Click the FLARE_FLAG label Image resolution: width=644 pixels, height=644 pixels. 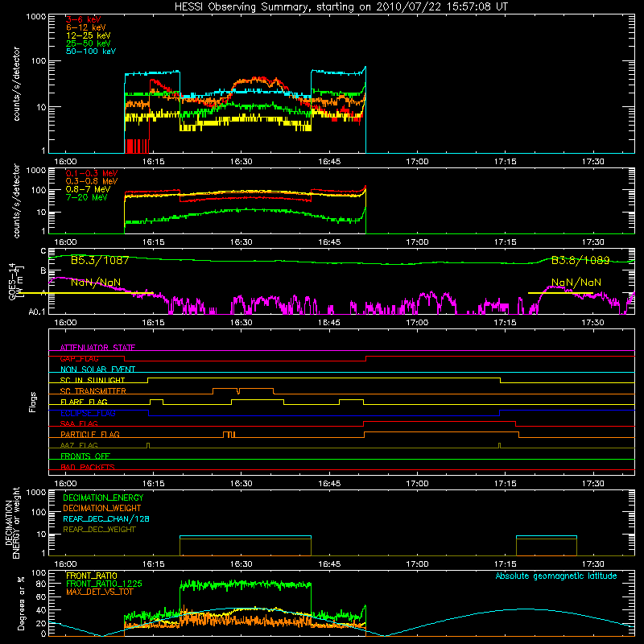[84, 402]
